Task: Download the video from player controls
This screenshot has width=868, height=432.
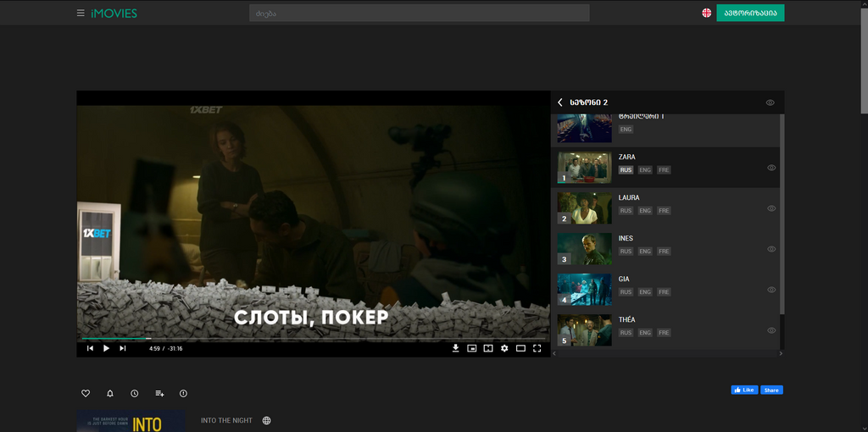Action: (455, 348)
